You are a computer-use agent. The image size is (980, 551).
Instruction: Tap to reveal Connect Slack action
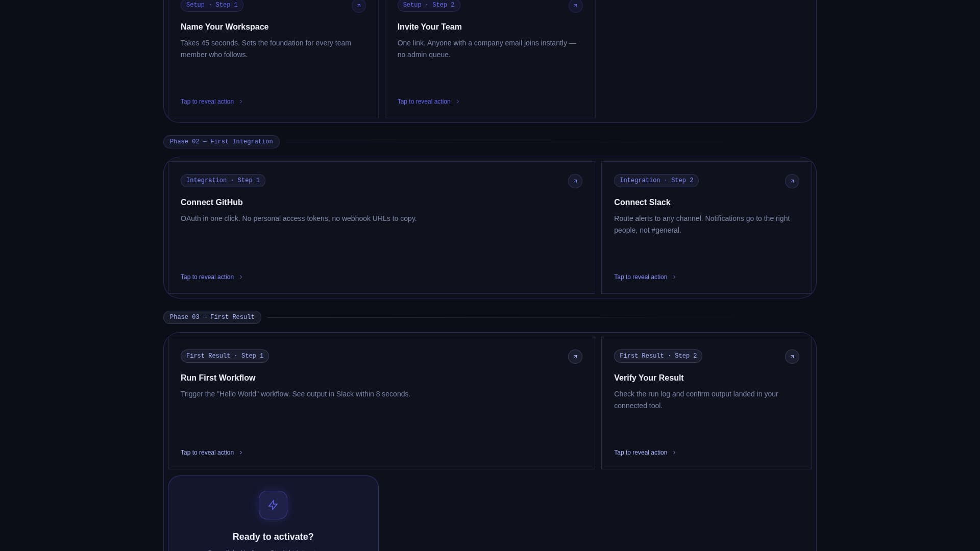pos(645,277)
